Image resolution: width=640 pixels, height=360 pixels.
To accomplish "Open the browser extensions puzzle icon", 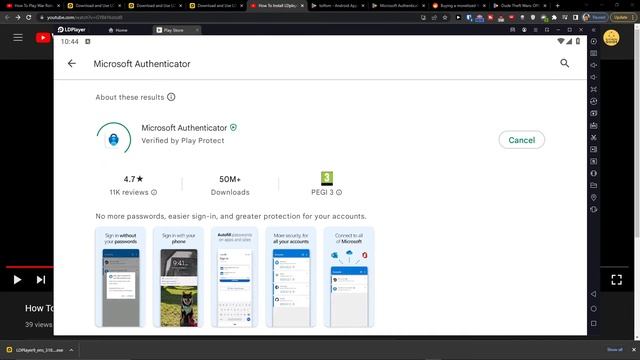I will (554, 18).
